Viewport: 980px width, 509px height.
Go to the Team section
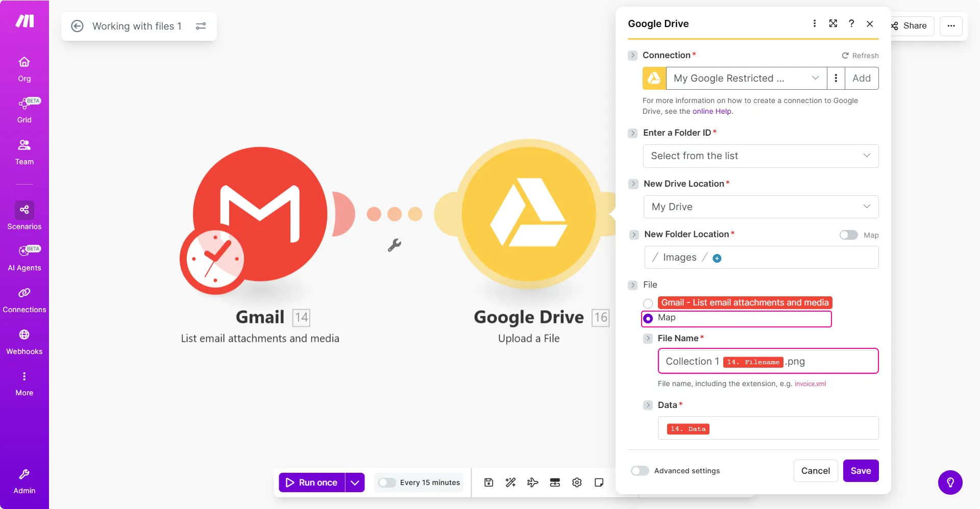(x=24, y=152)
